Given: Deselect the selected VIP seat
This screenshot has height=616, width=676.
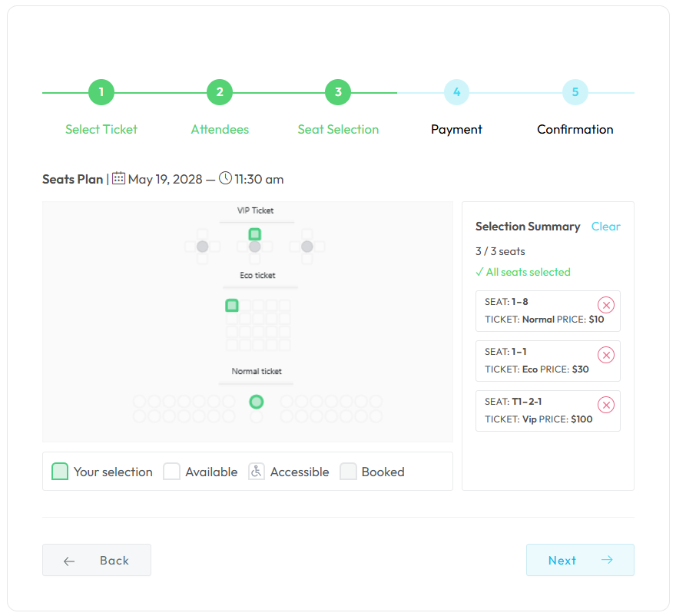Looking at the screenshot, I should 255,234.
